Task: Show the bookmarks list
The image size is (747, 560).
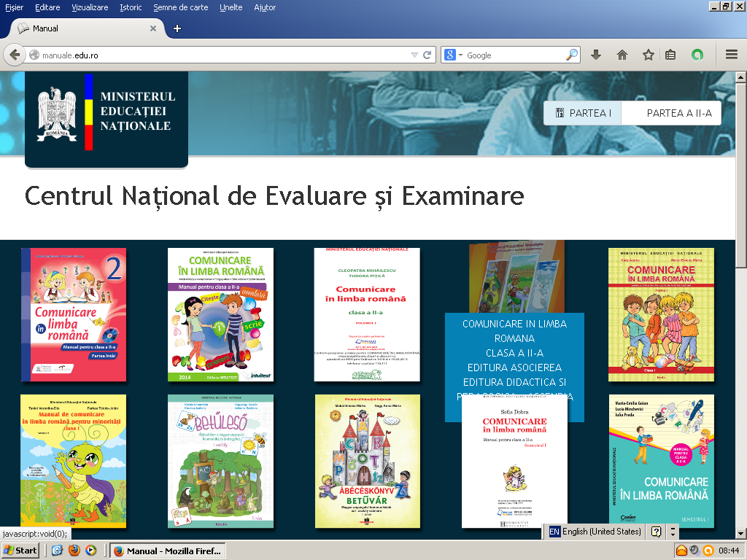Action: click(670, 55)
